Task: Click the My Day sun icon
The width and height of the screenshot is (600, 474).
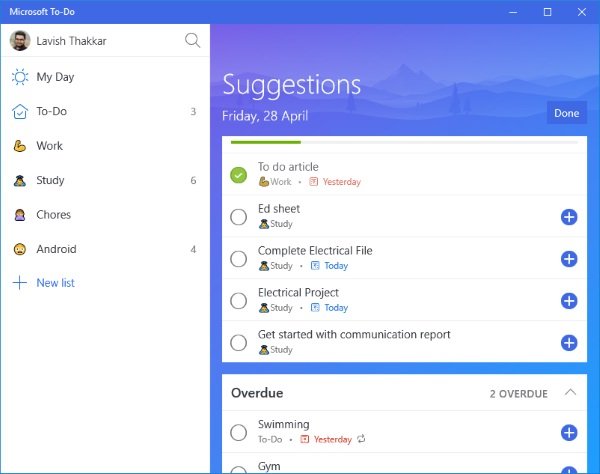Action: click(20, 77)
